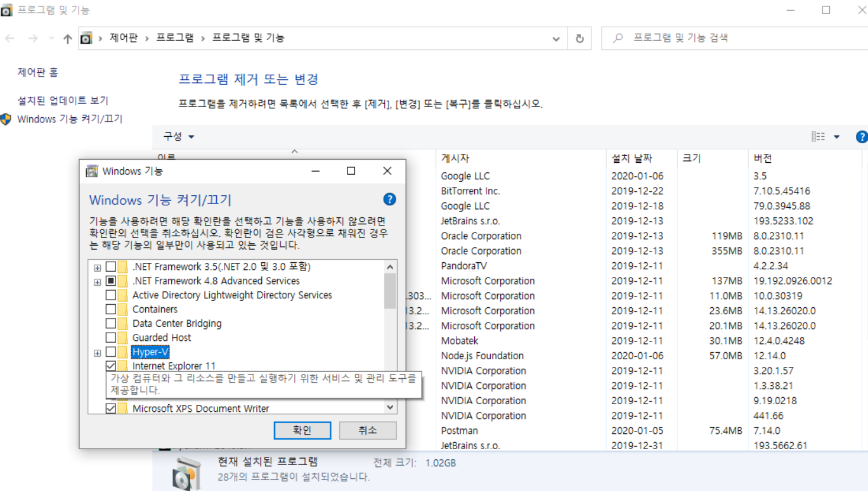Open the 구성 dropdown menu
This screenshot has width=868, height=491.
[179, 137]
